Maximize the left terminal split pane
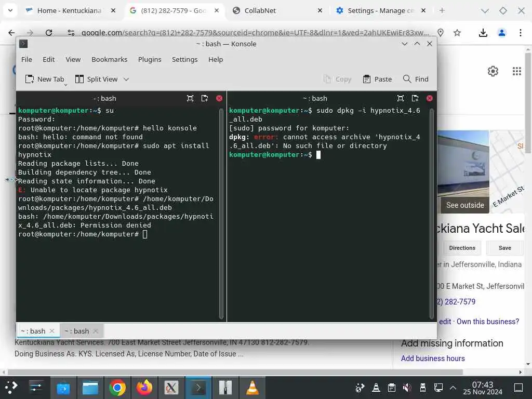The image size is (532, 399). [x=190, y=98]
